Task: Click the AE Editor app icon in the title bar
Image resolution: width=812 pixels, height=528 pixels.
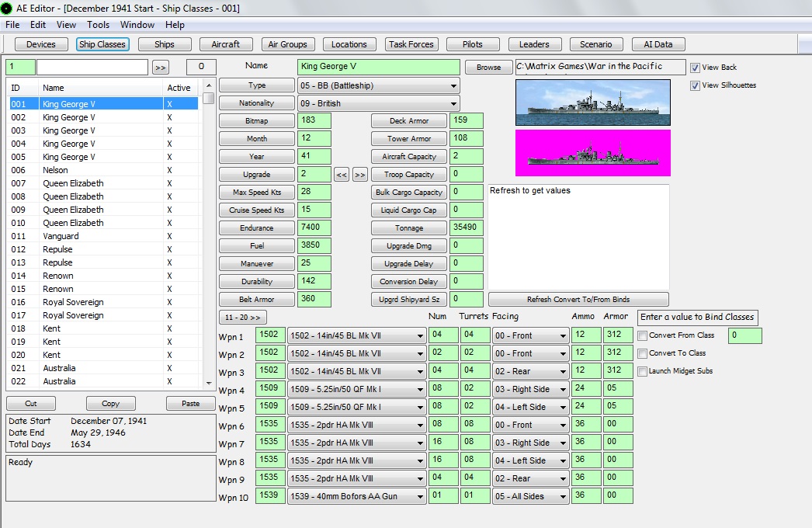Action: pyautogui.click(x=6, y=8)
